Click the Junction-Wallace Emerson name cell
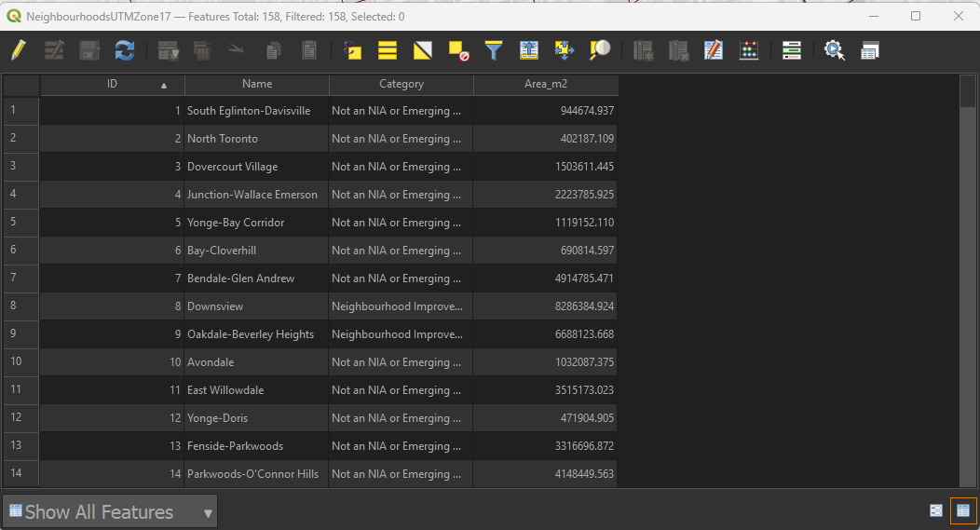Screen dimensions: 980x530 click(256, 195)
